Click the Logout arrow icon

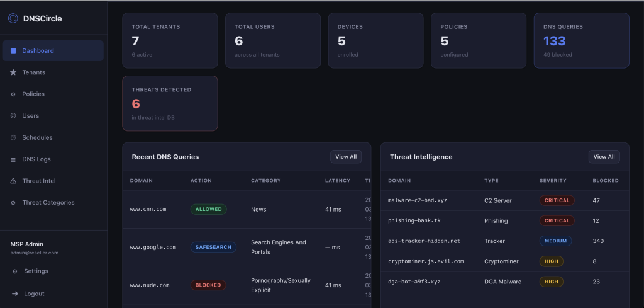14,294
